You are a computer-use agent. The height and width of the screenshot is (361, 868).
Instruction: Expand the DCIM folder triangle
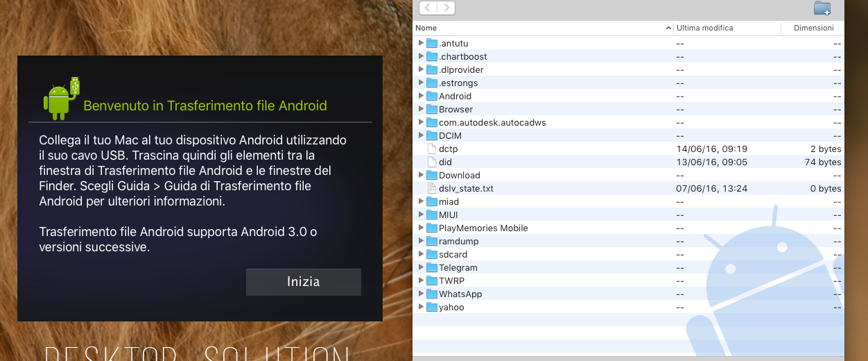[x=421, y=135]
